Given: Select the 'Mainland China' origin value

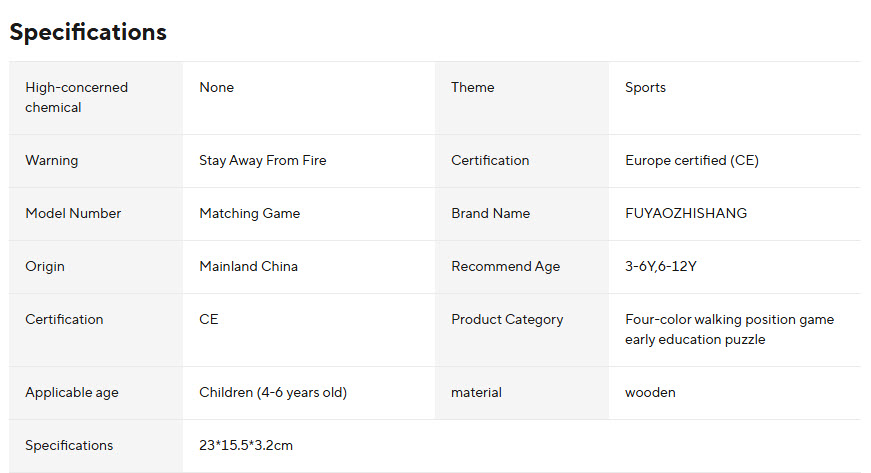Looking at the screenshot, I should click(x=248, y=266).
